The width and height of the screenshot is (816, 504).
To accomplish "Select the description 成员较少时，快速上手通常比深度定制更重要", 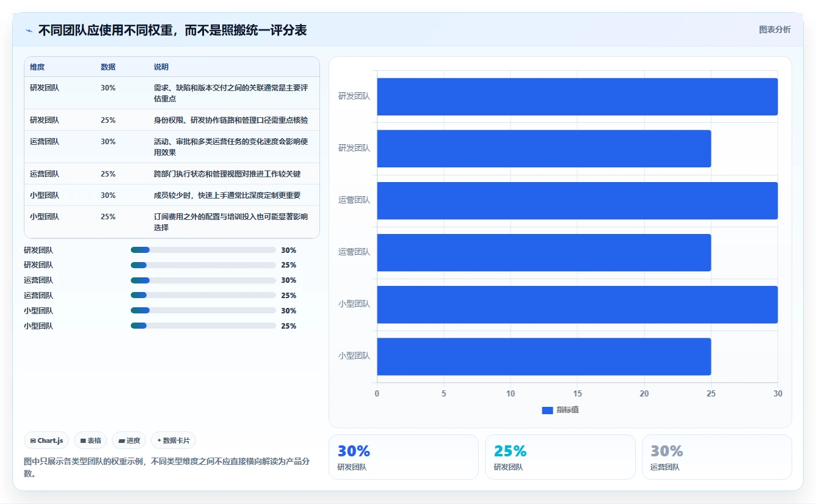I will coord(227,195).
